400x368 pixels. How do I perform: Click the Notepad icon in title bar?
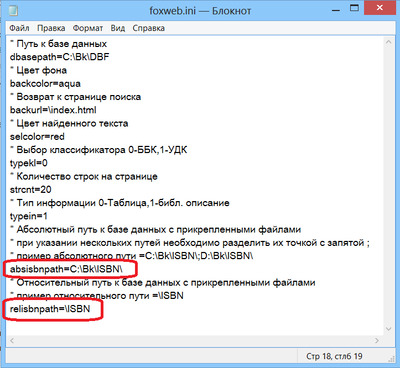[x=13, y=10]
